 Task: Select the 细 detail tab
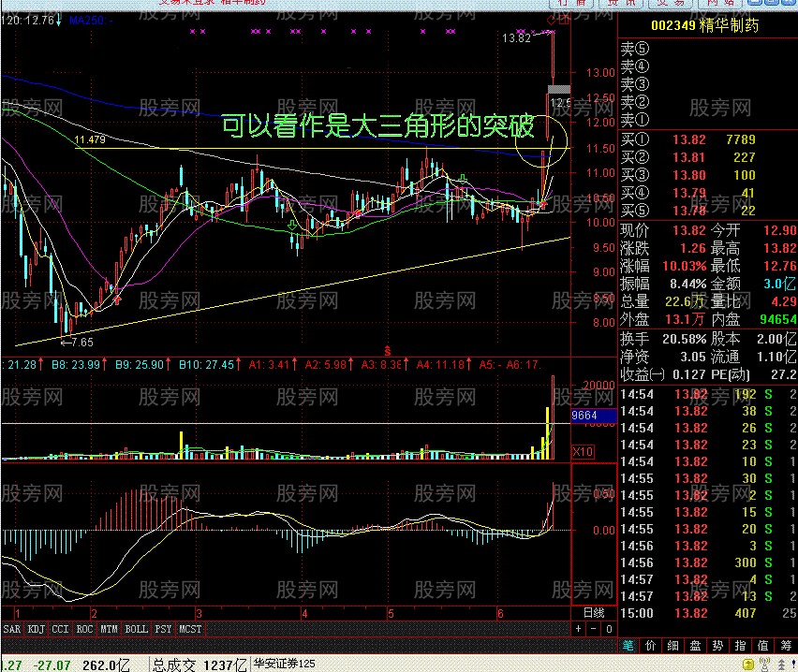pos(672,646)
